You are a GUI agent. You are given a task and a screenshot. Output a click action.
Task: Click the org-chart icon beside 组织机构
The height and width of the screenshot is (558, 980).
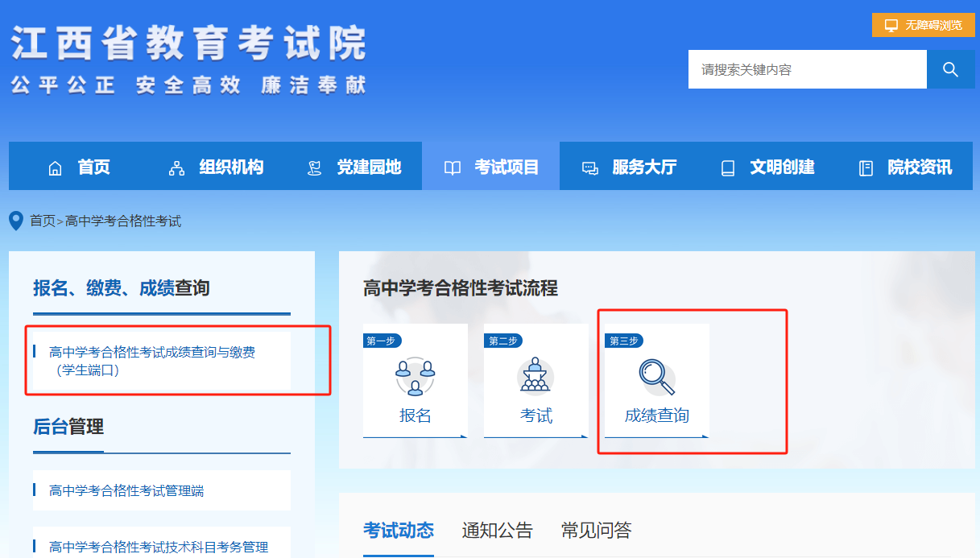(x=176, y=168)
